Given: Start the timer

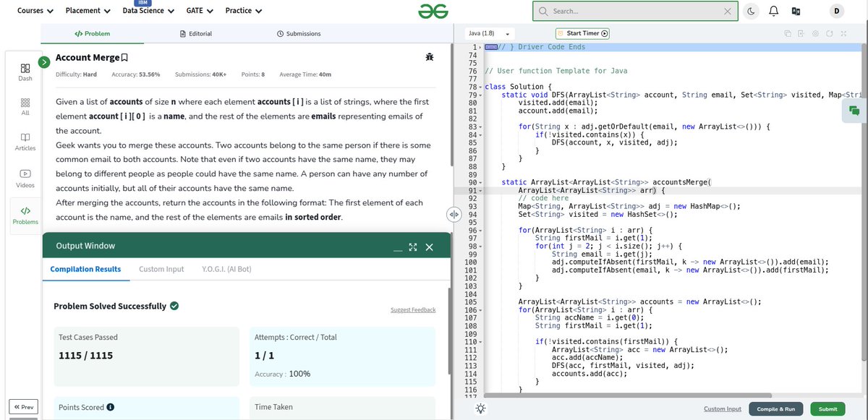Looking at the screenshot, I should pos(582,33).
